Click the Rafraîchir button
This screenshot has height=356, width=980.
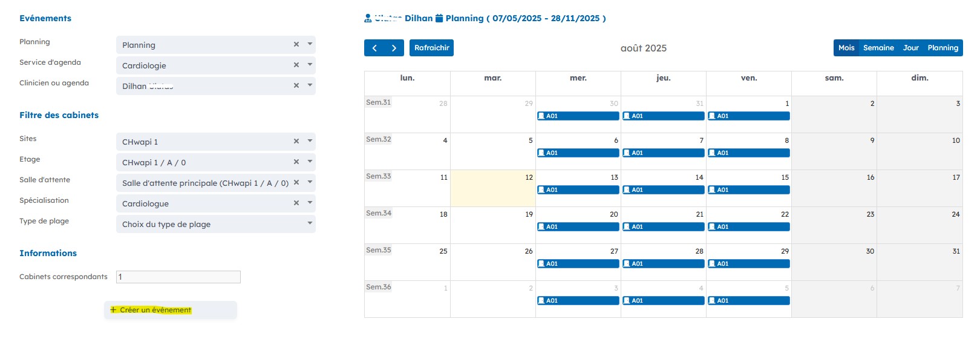[x=431, y=48]
